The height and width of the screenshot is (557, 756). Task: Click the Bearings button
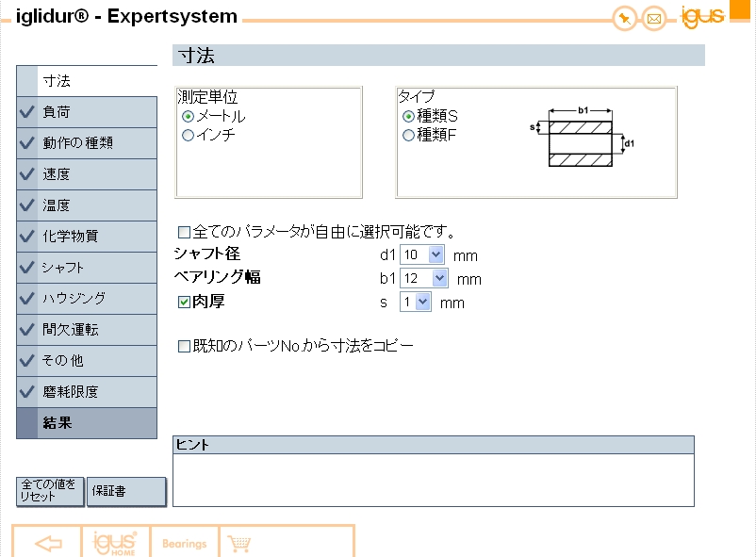pos(185,544)
